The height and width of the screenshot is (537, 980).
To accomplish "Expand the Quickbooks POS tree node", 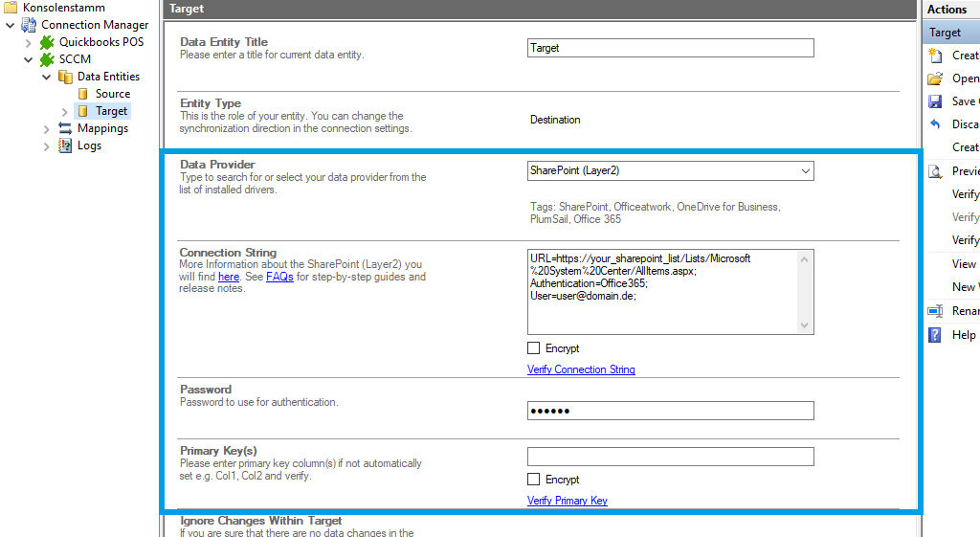I will [28, 42].
